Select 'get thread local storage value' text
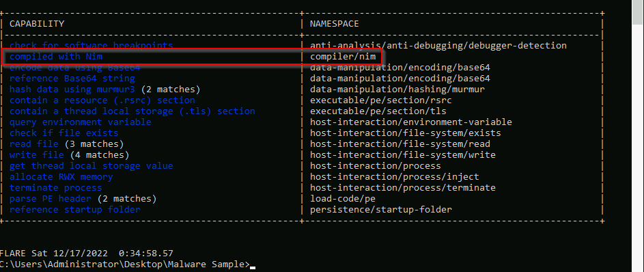Image resolution: width=644 pixels, height=272 pixels. coord(92,166)
